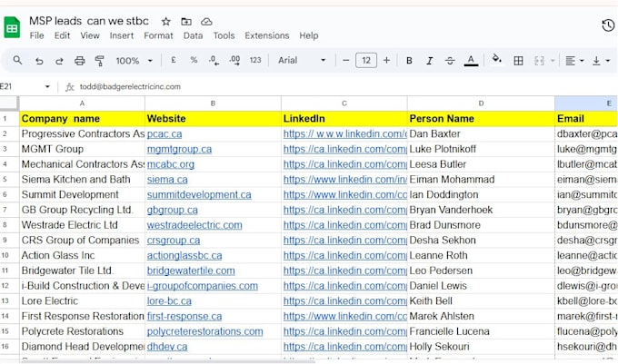Edit the font size field
Screen dimensions: 618x364
(x=366, y=60)
